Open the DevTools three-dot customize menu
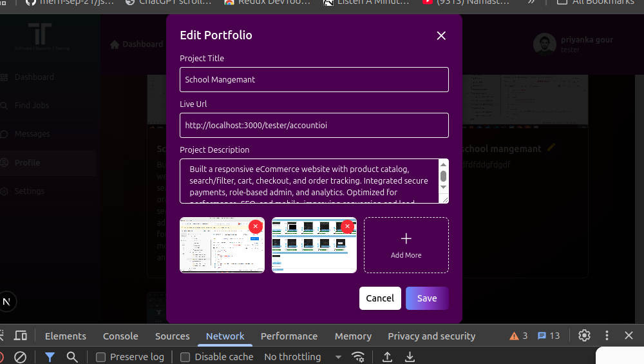The image size is (644, 364). click(607, 336)
